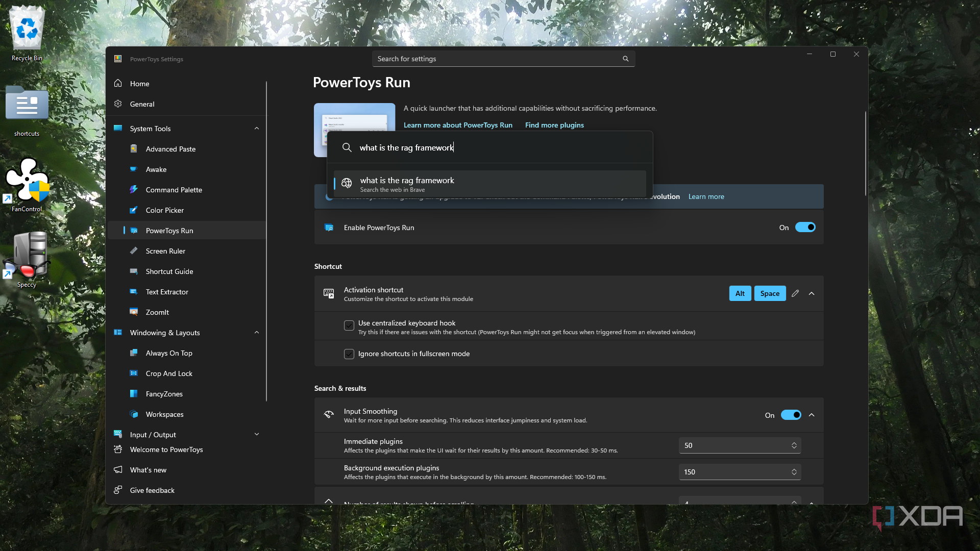The height and width of the screenshot is (551, 980).
Task: Open General settings page
Action: (x=187, y=104)
